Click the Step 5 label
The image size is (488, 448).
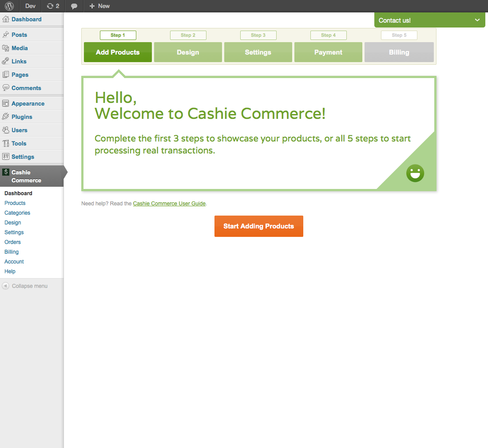coord(399,35)
